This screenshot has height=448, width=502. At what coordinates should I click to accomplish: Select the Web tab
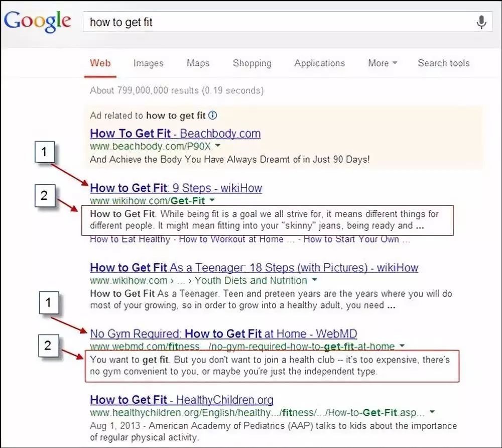click(100, 63)
